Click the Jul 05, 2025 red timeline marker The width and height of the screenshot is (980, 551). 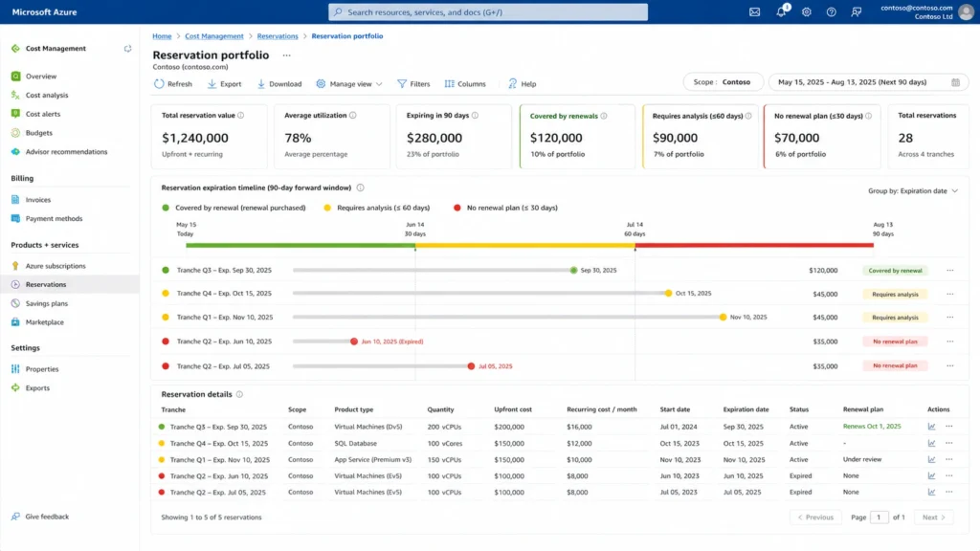471,366
